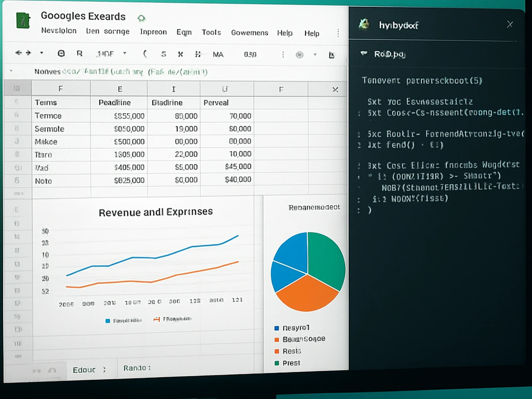
Task: Click the Undo arrow in the toolbar
Action: pyautogui.click(x=18, y=53)
